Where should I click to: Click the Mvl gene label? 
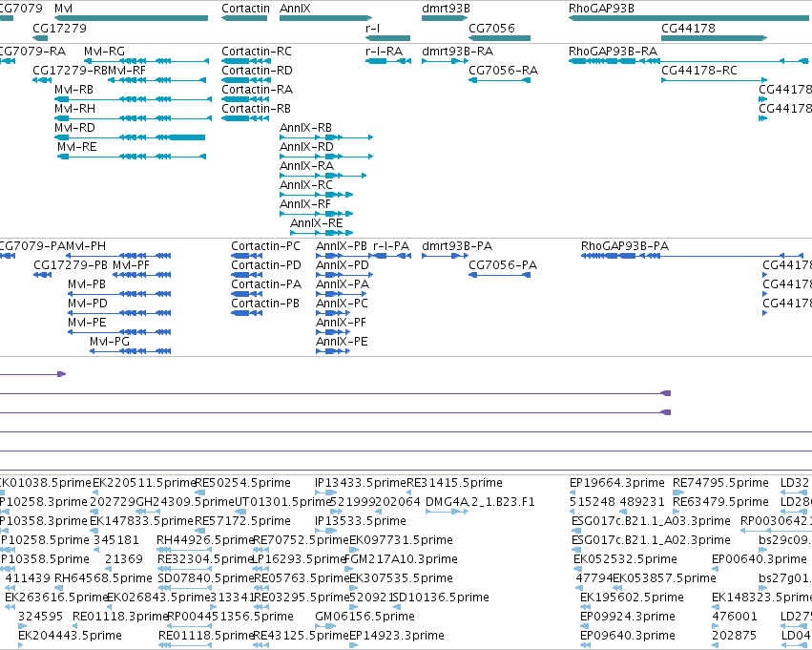click(x=63, y=9)
